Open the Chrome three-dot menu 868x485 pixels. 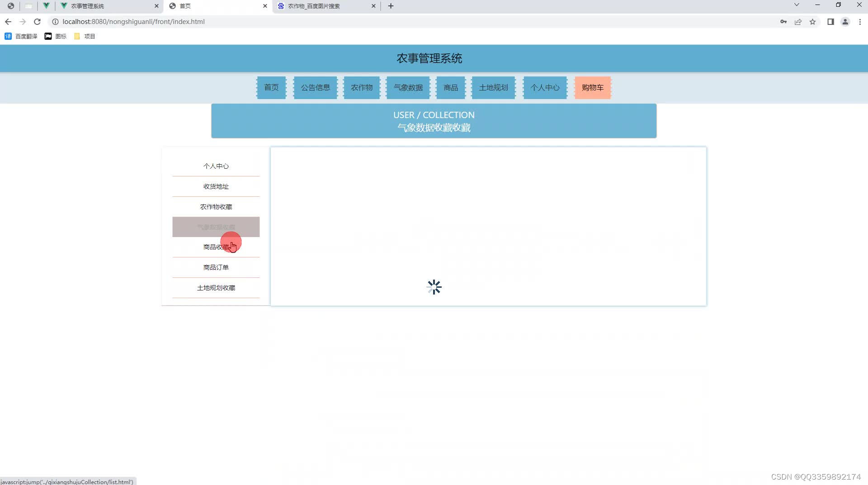(x=860, y=22)
